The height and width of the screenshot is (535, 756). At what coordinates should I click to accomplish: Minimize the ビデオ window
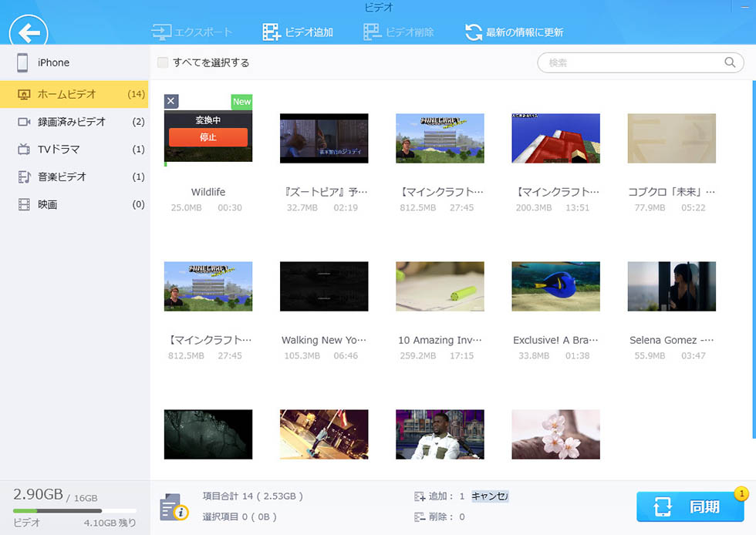(x=744, y=7)
